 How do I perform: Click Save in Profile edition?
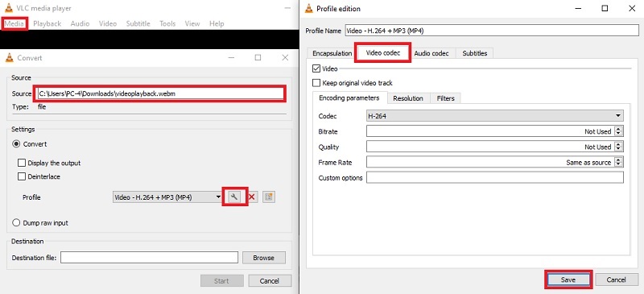click(568, 280)
